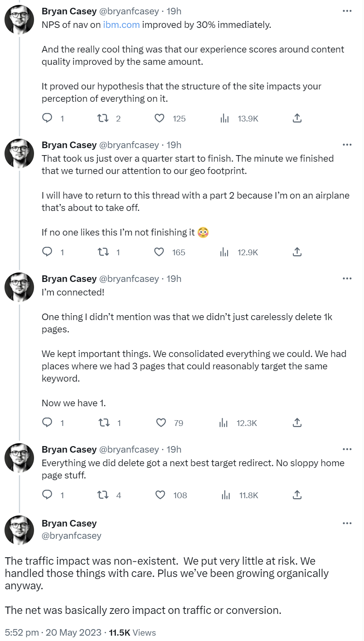Open the three-dot menu on the "I'm connected!" tweet
Image resolution: width=364 pixels, height=641 pixels.
(x=347, y=279)
